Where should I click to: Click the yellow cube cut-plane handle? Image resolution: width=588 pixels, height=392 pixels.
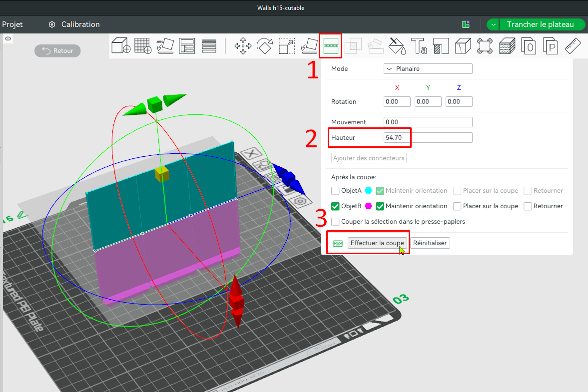click(162, 175)
